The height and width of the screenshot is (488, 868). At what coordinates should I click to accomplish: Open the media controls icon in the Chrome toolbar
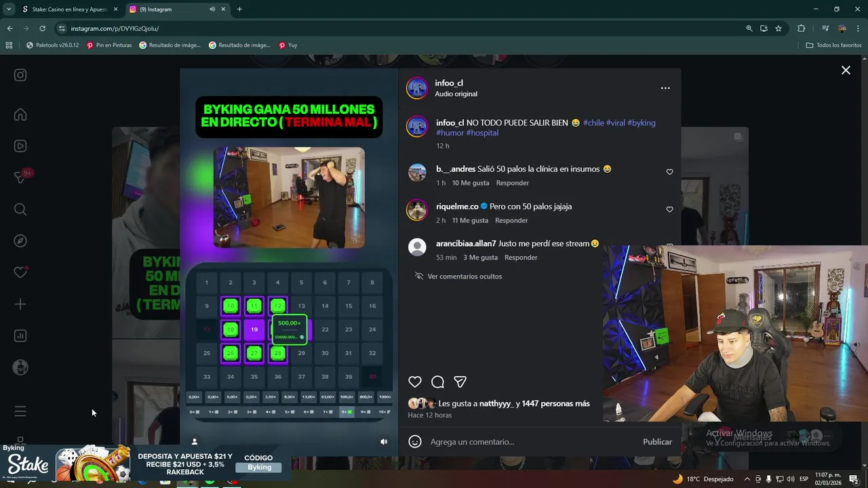click(x=825, y=28)
